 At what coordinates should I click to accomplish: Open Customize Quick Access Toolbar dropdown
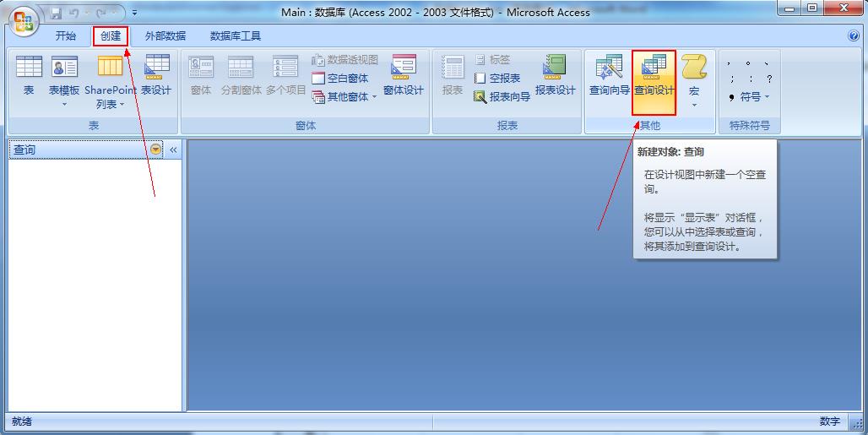(x=134, y=12)
